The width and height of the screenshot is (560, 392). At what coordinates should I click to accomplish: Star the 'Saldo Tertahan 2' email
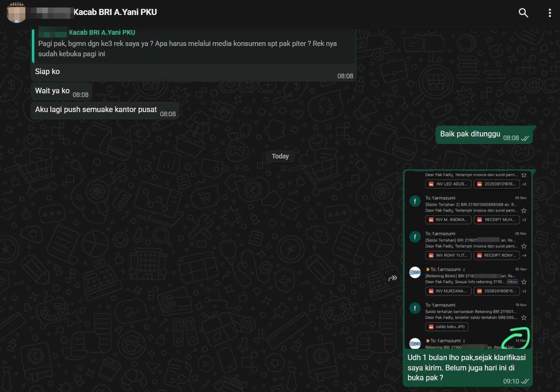[524, 211]
